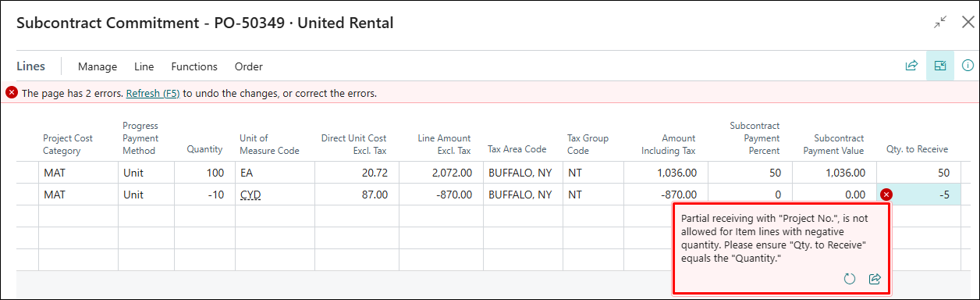Click Progress Payment Method column header
The height and width of the screenshot is (300, 980).
[140, 138]
